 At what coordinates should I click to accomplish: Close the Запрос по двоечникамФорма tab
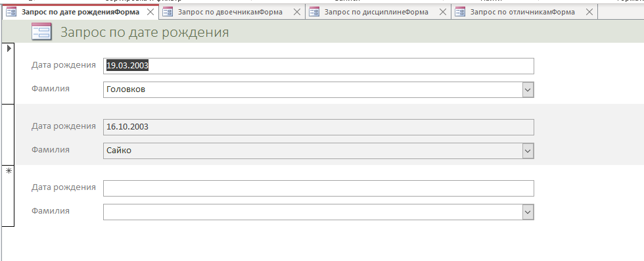coord(296,12)
